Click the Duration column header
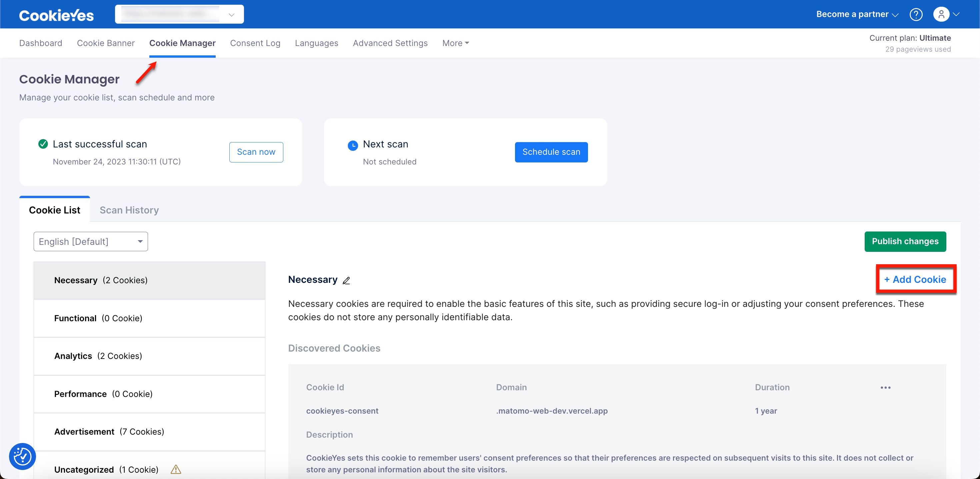 (x=772, y=387)
